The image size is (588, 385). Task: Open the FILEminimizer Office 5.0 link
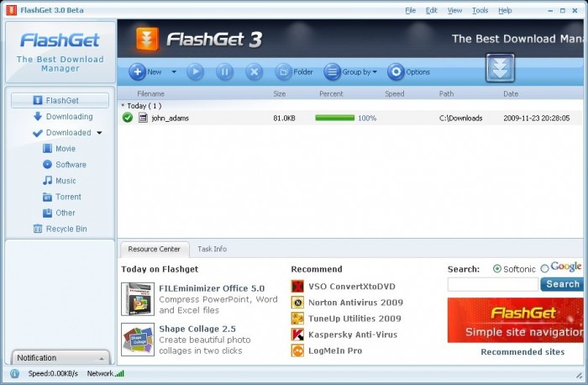coord(212,288)
